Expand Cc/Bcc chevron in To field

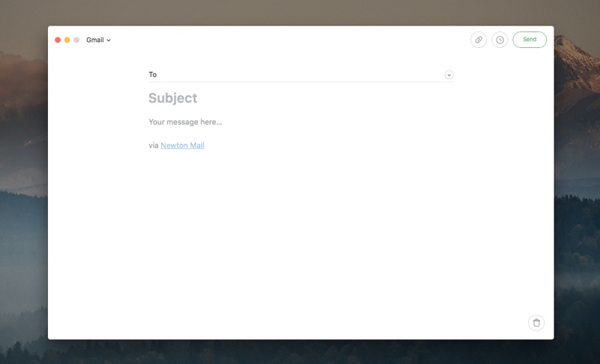[448, 75]
